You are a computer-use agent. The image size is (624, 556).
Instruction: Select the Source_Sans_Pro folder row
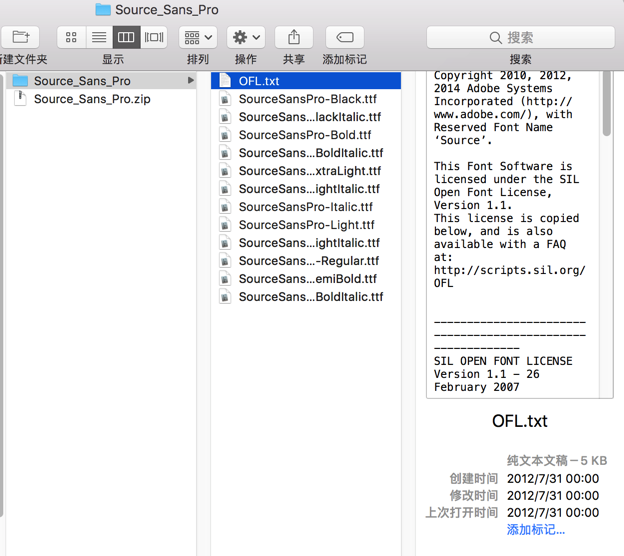click(x=101, y=81)
